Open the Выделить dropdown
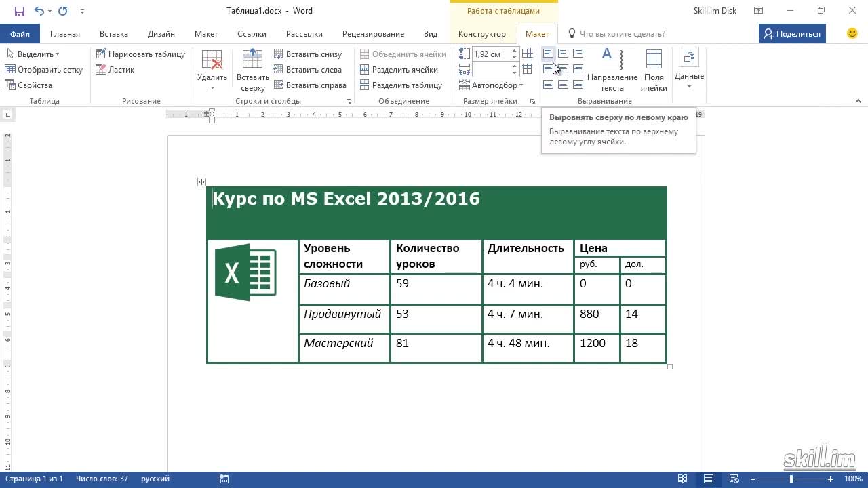This screenshot has height=488, width=868. (x=33, y=54)
